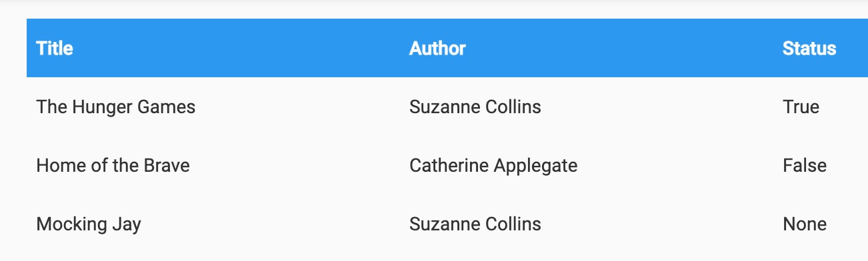The height and width of the screenshot is (261, 868).
Task: Click the word Mocking in the last row
Action: [71, 224]
